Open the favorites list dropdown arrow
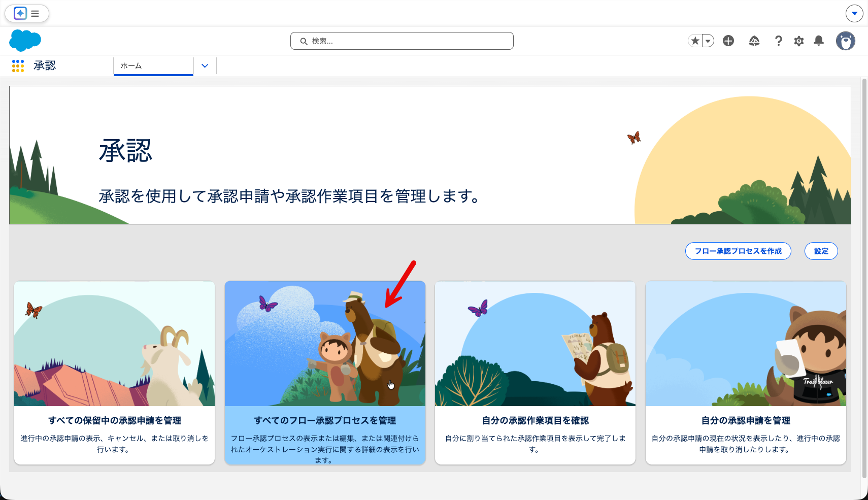Viewport: 868px width, 500px height. [x=708, y=41]
